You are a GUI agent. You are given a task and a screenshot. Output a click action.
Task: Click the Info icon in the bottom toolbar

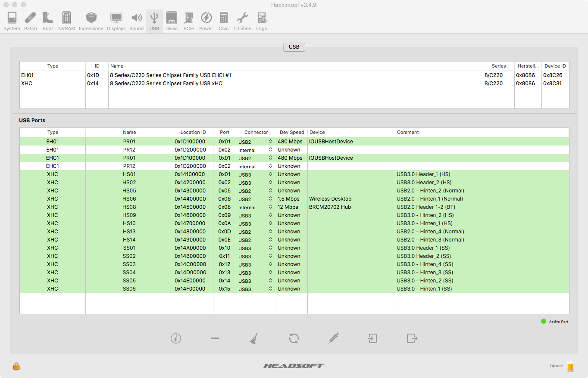(x=175, y=338)
